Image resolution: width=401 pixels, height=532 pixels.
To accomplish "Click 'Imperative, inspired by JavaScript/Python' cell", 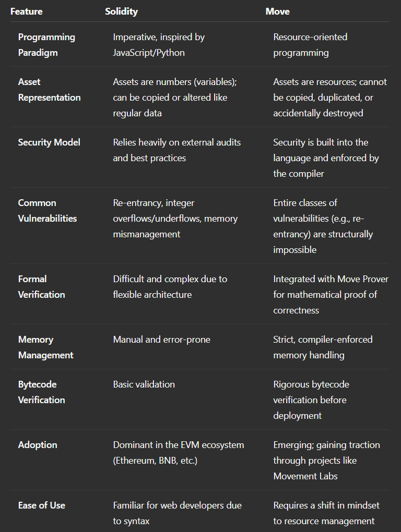I will point(159,45).
